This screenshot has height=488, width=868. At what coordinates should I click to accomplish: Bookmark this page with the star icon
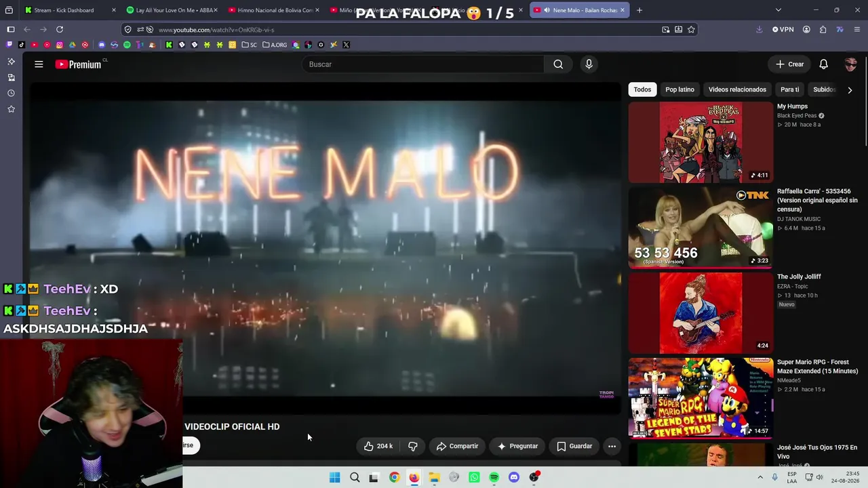691,29
